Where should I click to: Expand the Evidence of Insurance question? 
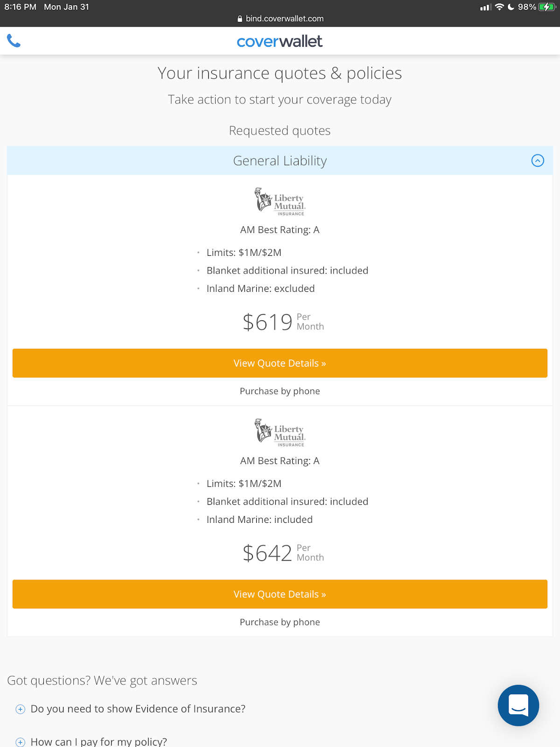click(x=21, y=709)
